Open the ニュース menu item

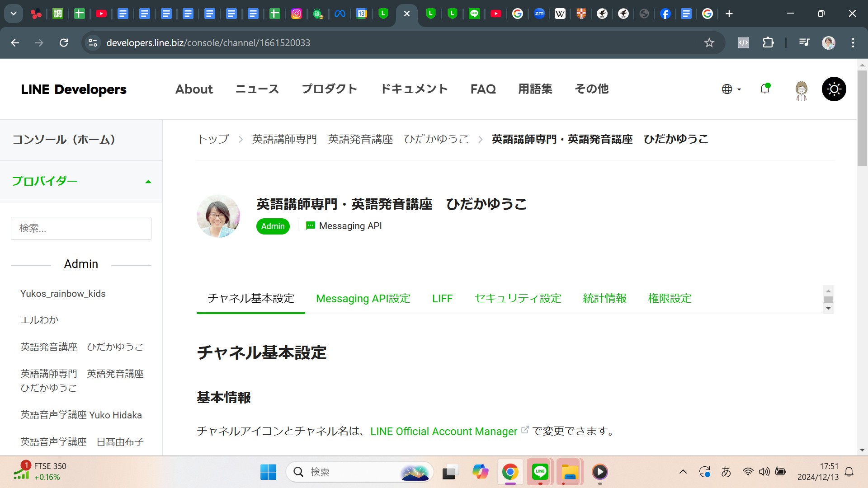[x=257, y=89]
